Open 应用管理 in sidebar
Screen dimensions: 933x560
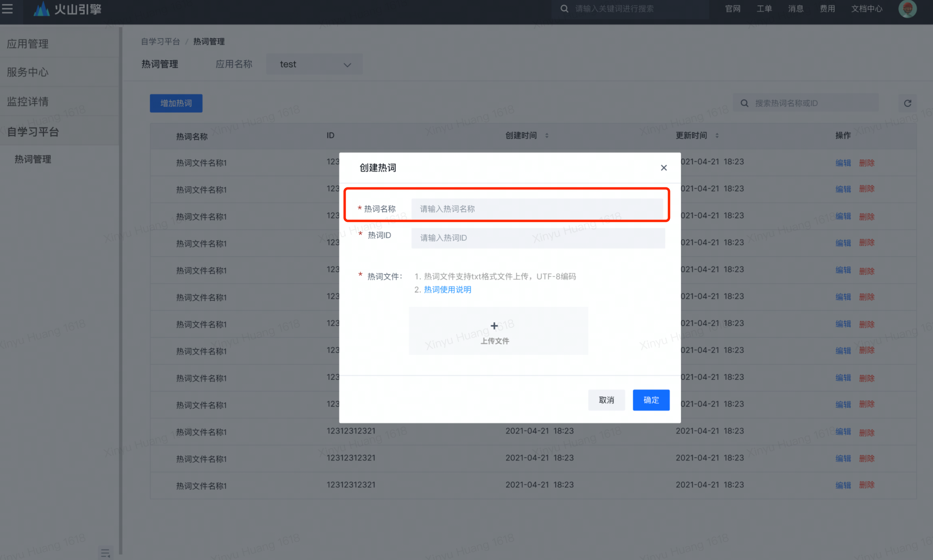pos(28,43)
